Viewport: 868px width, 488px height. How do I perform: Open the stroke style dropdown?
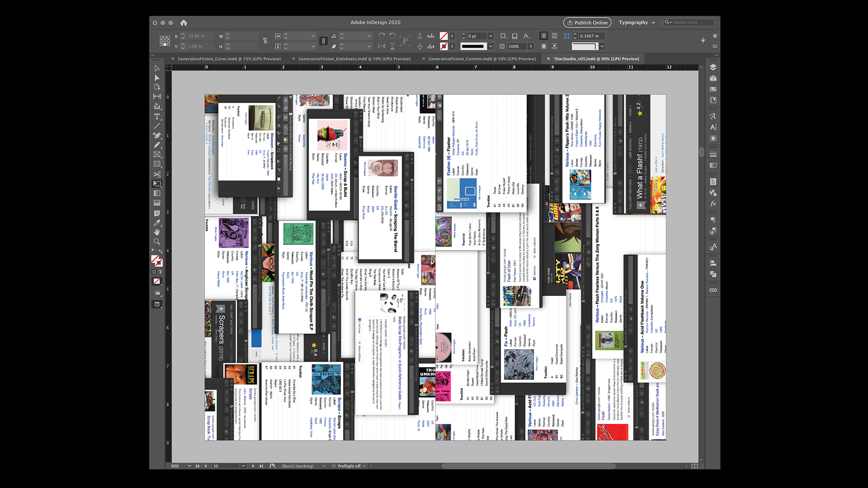pos(491,46)
